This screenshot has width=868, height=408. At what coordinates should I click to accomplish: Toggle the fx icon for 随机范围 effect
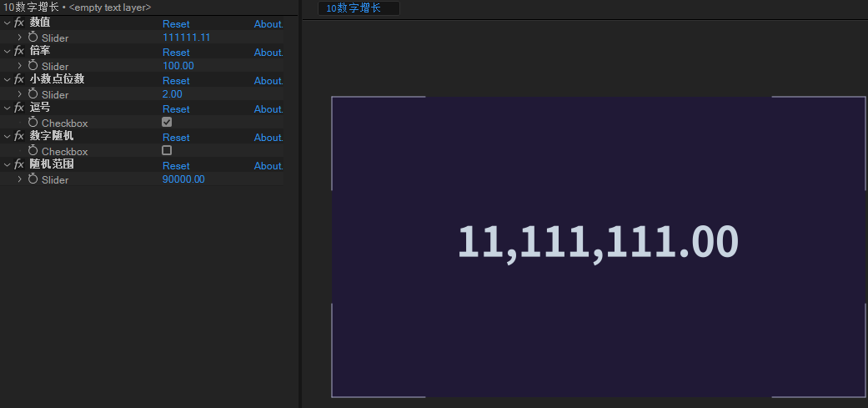pos(19,164)
